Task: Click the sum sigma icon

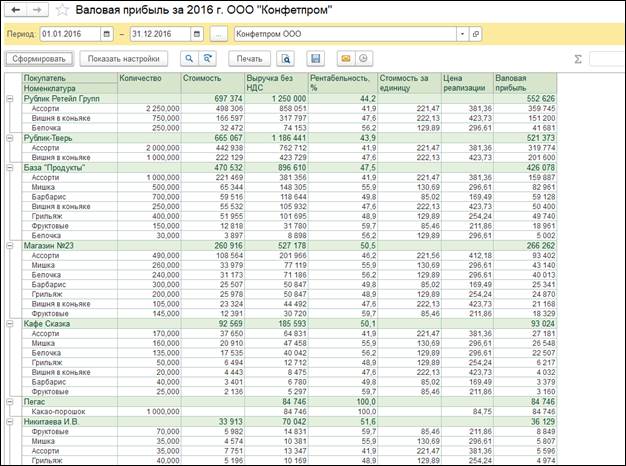Action: [577, 59]
